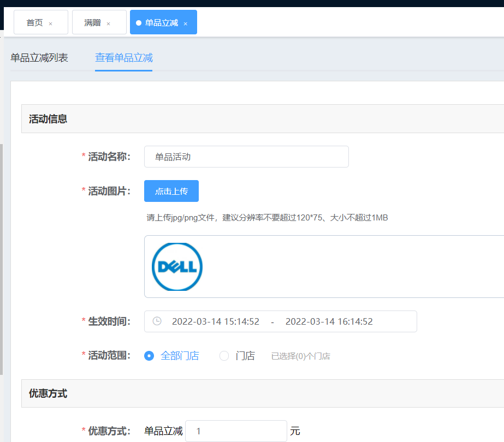Choose the 门店 radio option
Image resolution: width=504 pixels, height=442 pixels.
[224, 356]
